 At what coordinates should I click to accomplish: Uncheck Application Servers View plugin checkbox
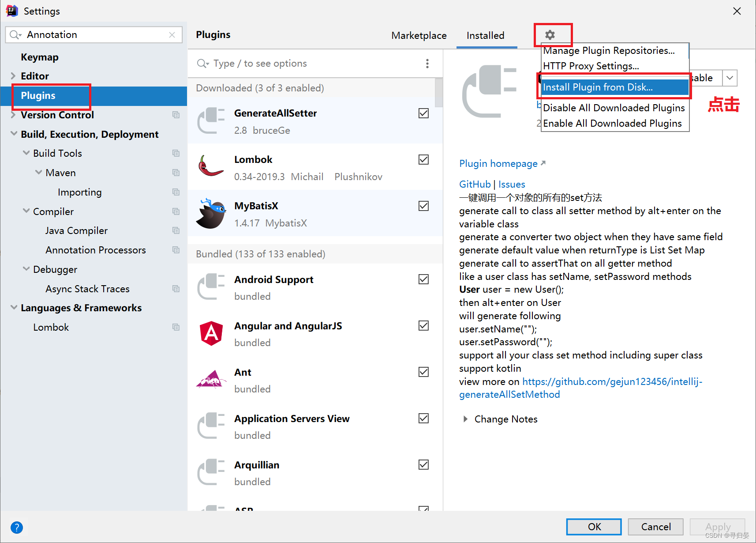coord(423,419)
